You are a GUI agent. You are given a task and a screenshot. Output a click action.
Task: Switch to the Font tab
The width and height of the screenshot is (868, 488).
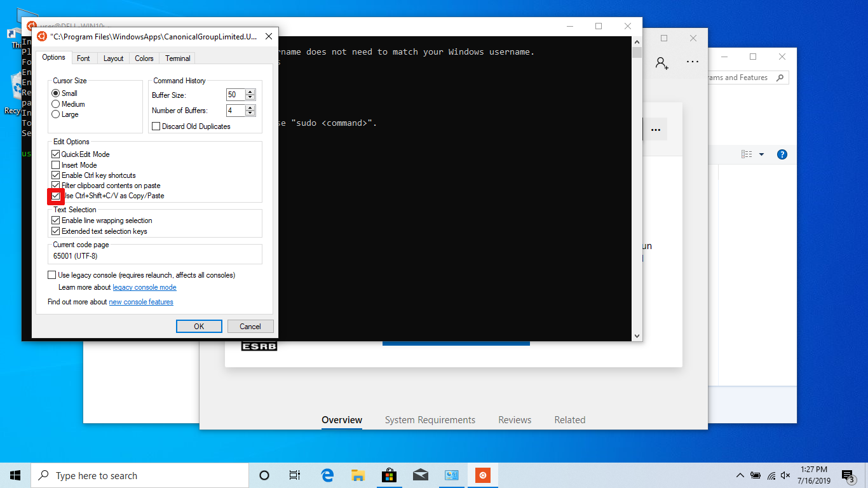pos(83,58)
